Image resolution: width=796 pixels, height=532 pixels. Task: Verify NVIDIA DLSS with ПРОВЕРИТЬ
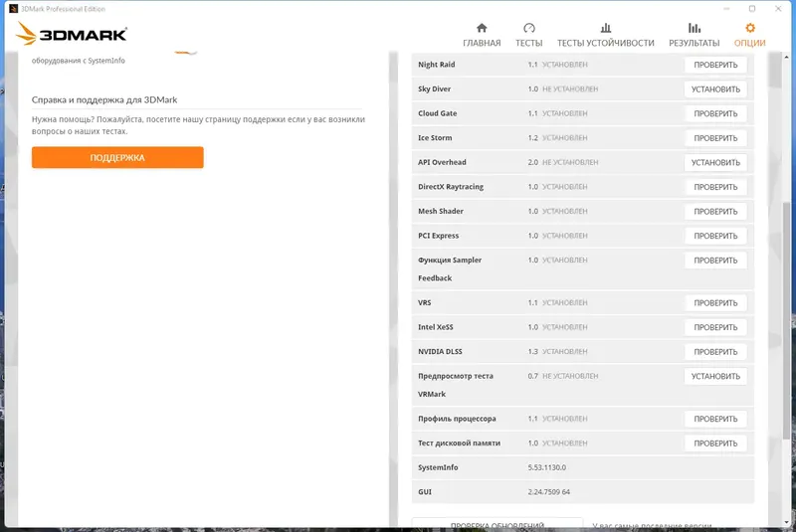(715, 352)
